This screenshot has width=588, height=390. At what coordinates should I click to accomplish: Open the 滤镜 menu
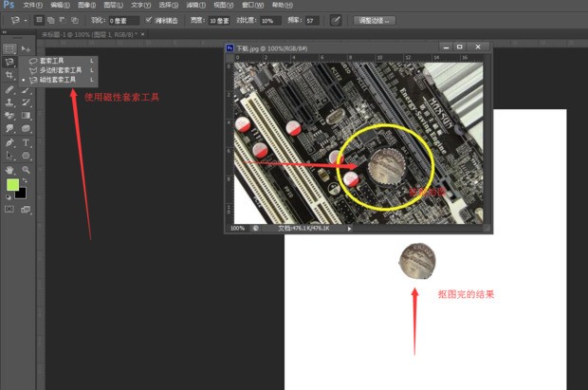[x=195, y=6]
